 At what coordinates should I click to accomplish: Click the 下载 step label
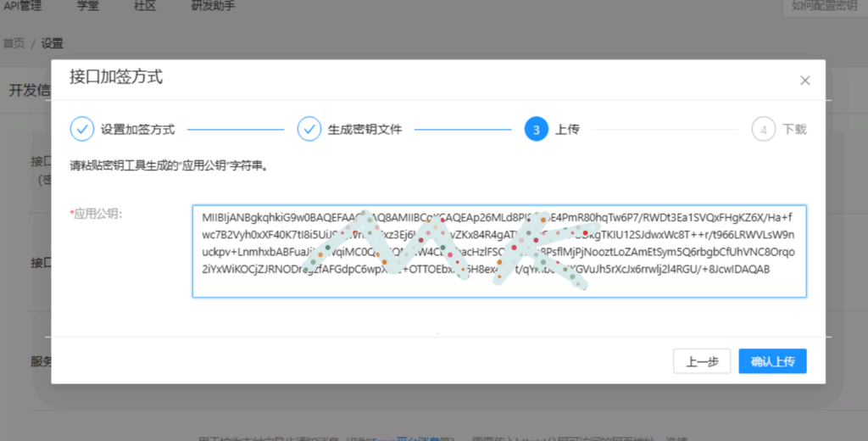[794, 130]
